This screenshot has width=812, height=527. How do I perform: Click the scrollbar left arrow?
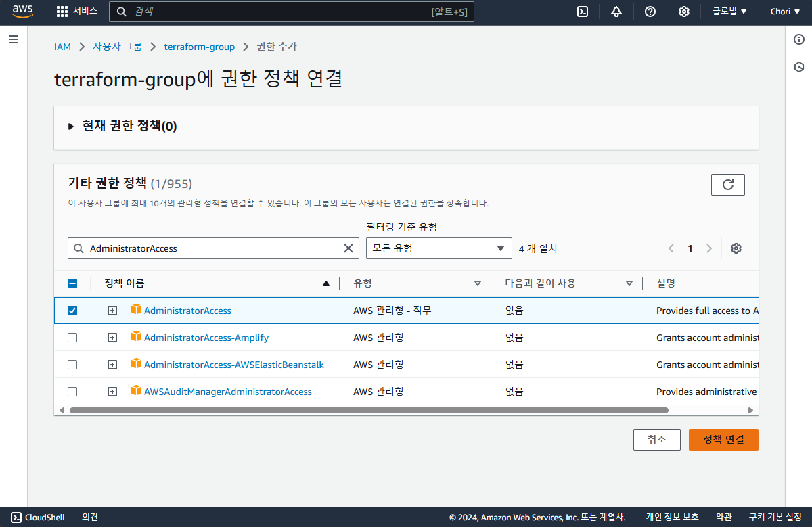62,410
